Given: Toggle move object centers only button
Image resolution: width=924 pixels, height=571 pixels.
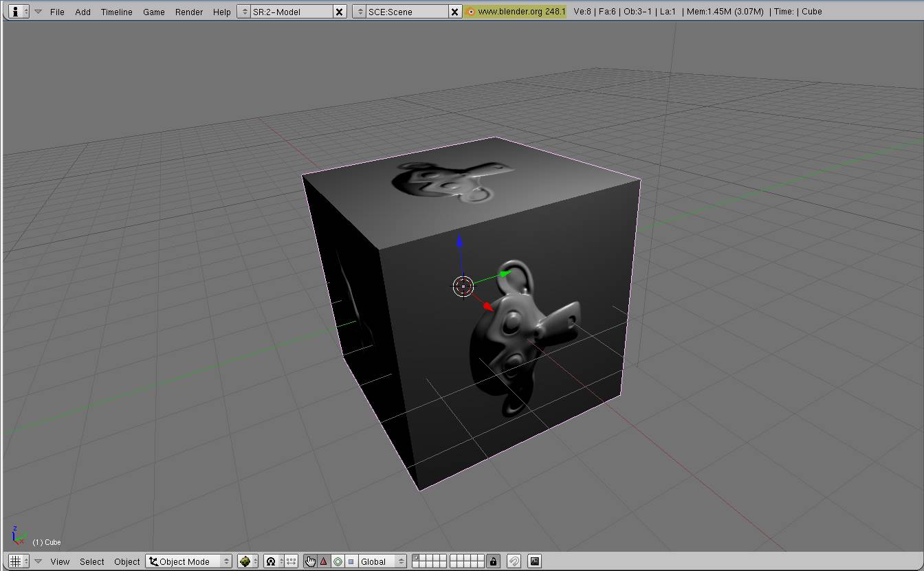Looking at the screenshot, I should click(x=291, y=561).
